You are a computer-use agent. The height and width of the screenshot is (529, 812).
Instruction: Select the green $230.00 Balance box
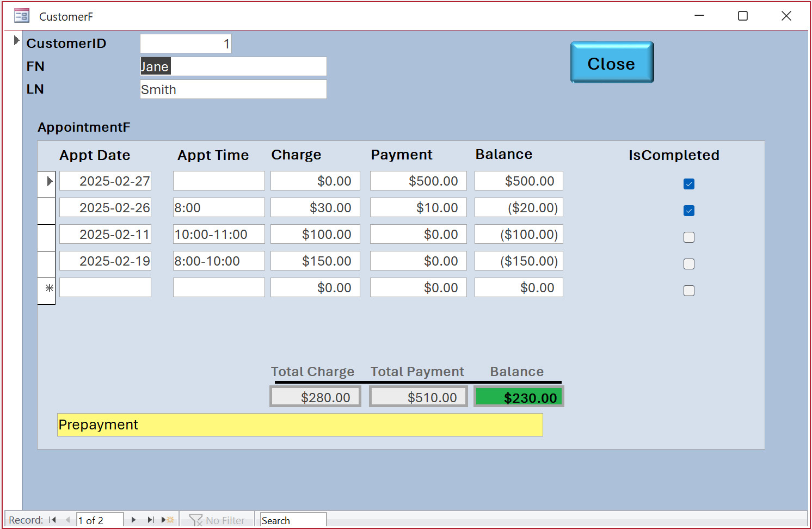tap(518, 397)
